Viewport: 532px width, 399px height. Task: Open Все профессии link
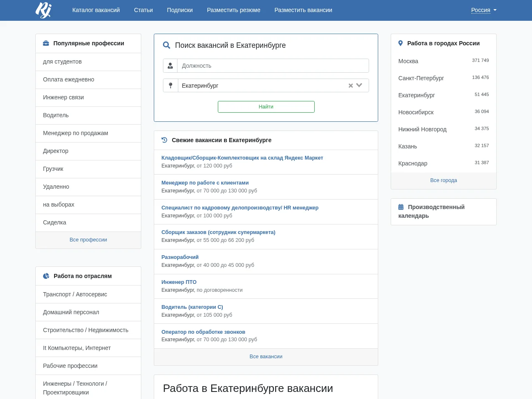88,240
